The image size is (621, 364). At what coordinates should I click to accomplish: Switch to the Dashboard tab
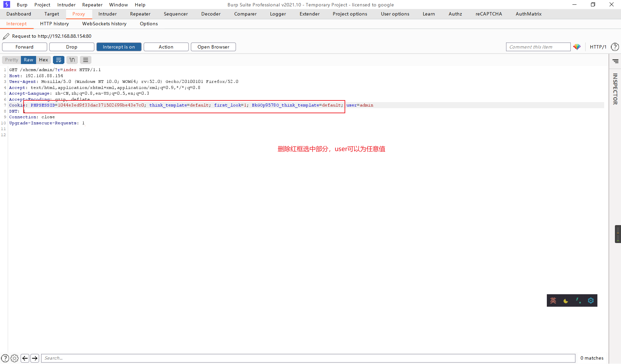[x=19, y=14]
